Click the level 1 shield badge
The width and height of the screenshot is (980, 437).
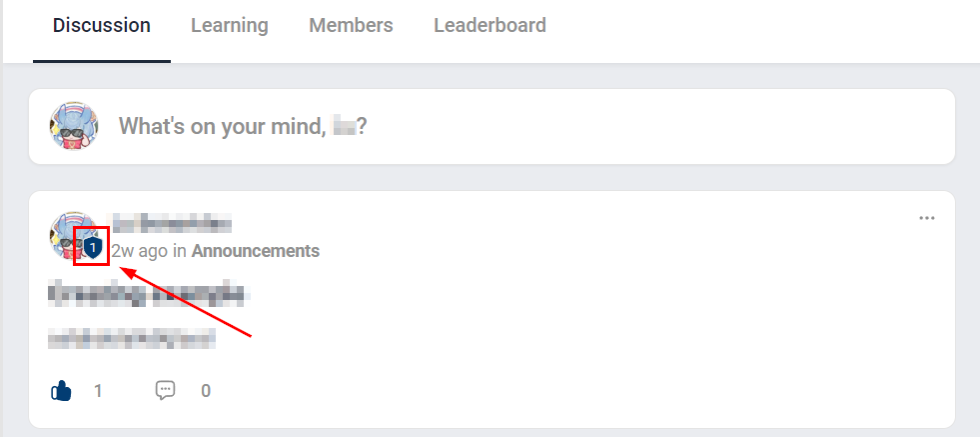(92, 247)
